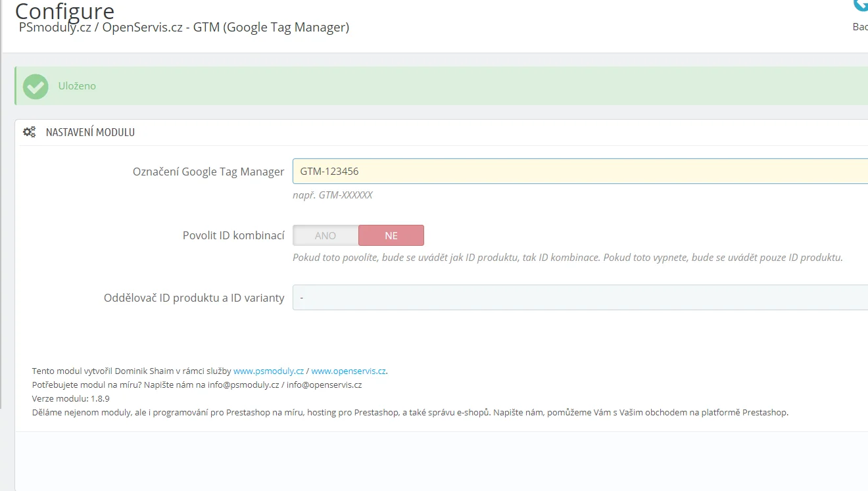Click the Uloženo confirmation message
This screenshot has height=491, width=868.
point(77,86)
